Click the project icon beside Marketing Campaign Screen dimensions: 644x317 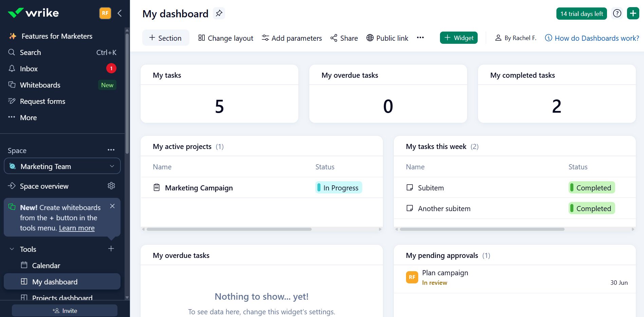157,187
